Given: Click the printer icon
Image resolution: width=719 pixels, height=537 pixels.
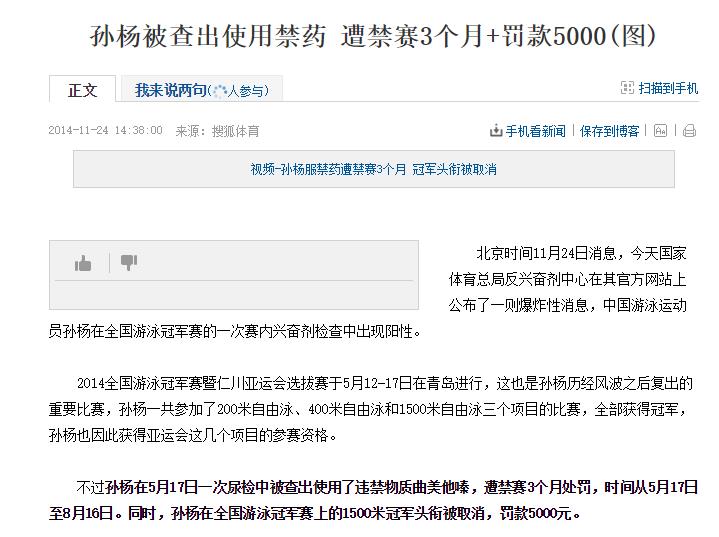Looking at the screenshot, I should point(689,131).
